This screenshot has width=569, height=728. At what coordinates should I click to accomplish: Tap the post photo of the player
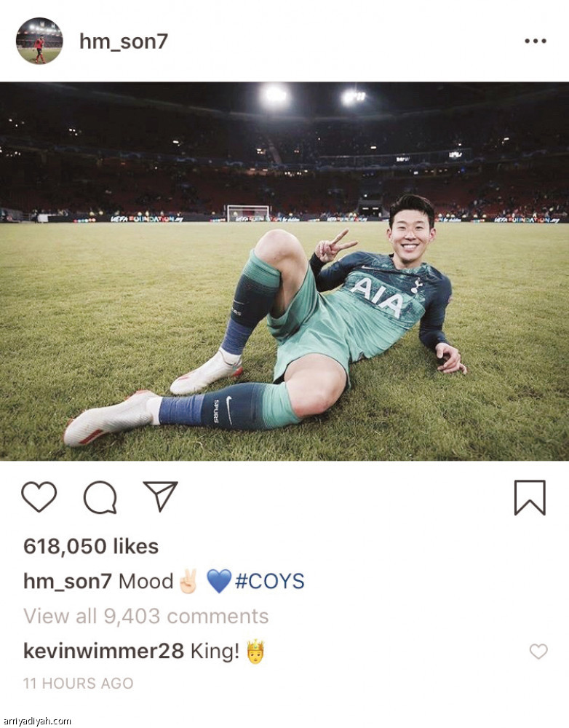click(284, 271)
